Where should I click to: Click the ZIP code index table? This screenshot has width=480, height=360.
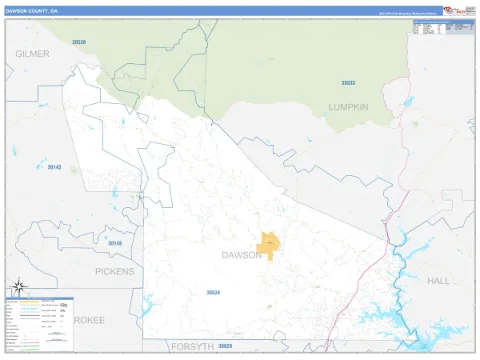coord(444,27)
